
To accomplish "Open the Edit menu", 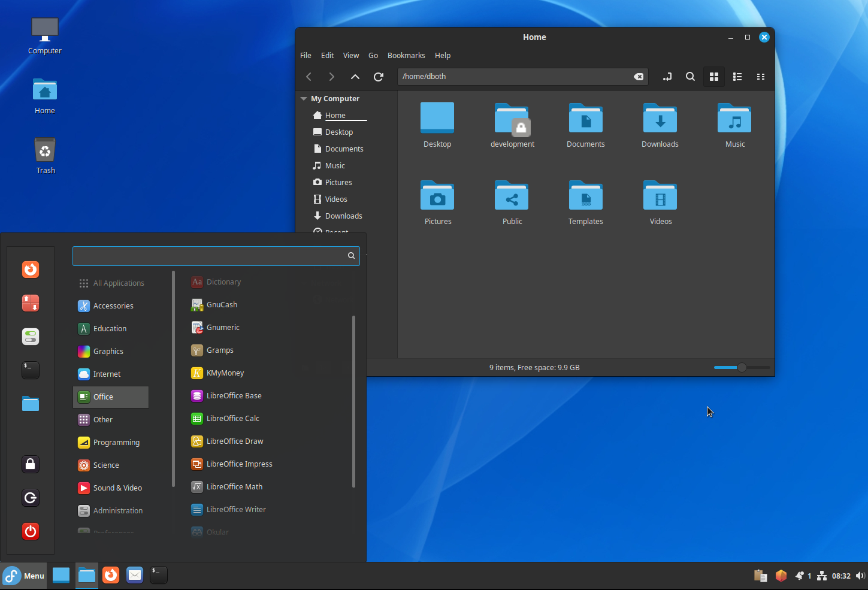I will click(x=327, y=55).
